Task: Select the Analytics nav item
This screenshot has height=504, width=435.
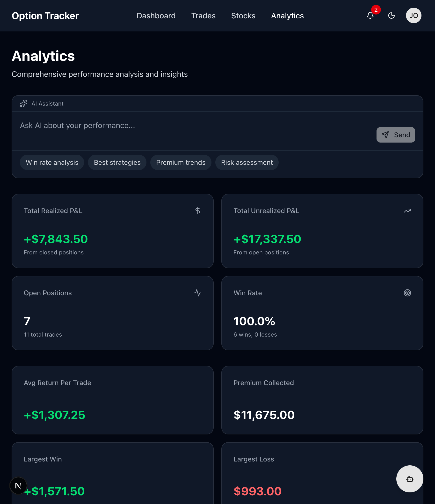Action: coord(287,16)
